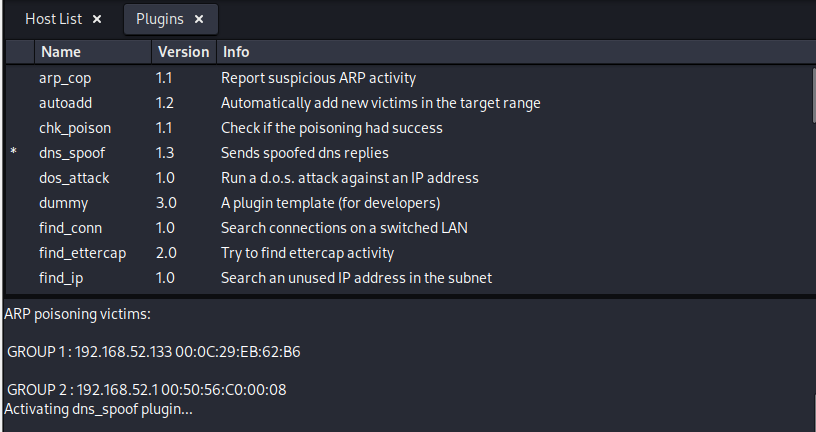816x432 pixels.
Task: Close the Plugins tab
Action: coord(199,19)
